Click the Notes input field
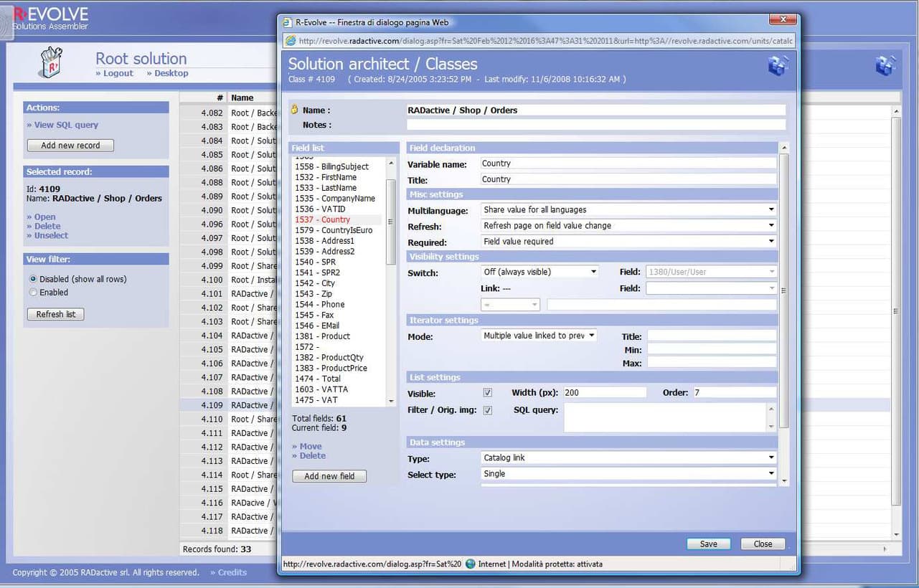The image size is (919, 588). (596, 125)
